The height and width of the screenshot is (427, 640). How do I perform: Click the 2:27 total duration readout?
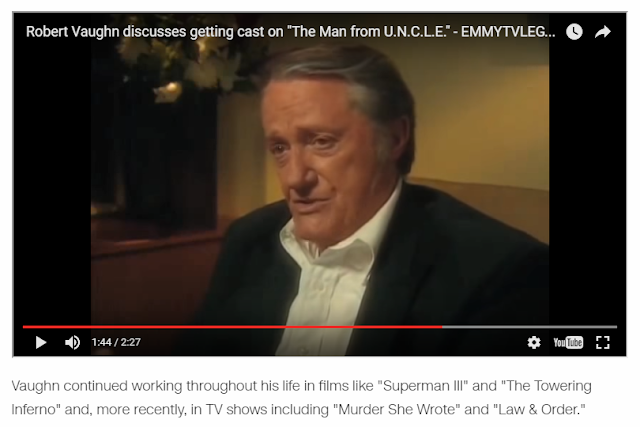(x=131, y=342)
